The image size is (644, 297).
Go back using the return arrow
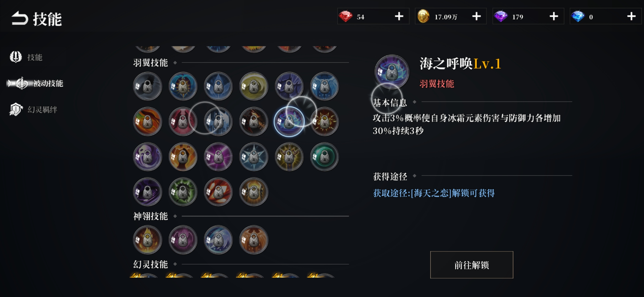[20, 18]
